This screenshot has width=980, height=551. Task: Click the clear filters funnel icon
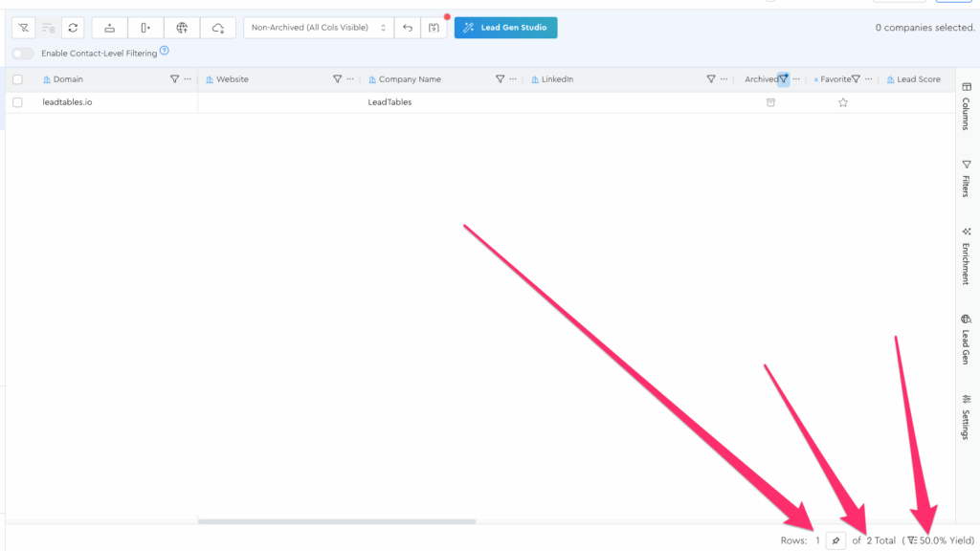tap(23, 28)
